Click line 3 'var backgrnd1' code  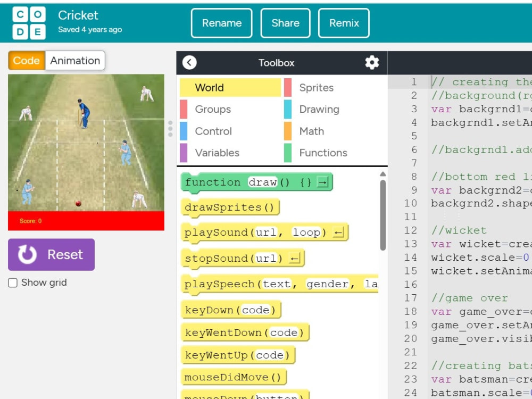pyautogui.click(x=481, y=109)
